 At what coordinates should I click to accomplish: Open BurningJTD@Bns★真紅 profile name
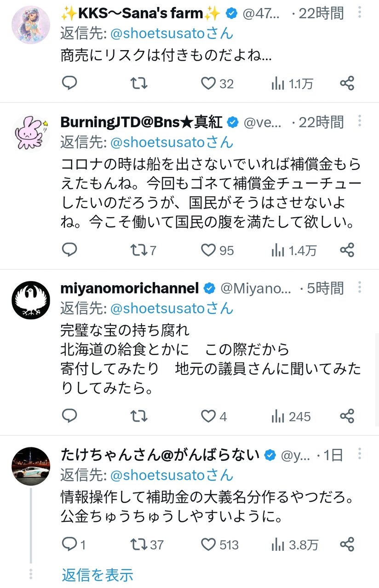tap(142, 122)
